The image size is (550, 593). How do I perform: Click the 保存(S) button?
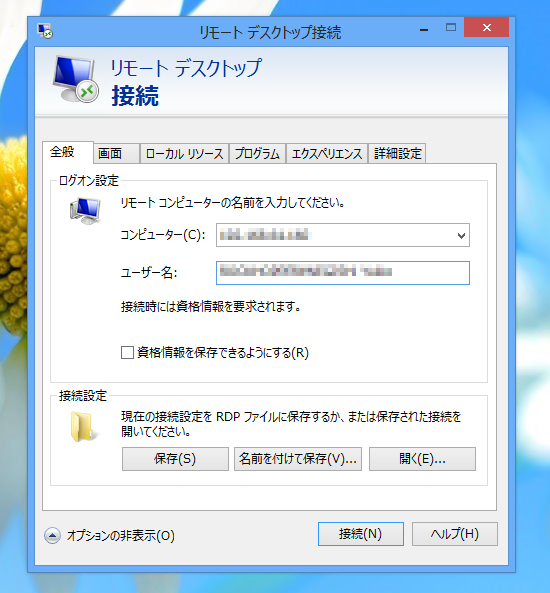175,459
